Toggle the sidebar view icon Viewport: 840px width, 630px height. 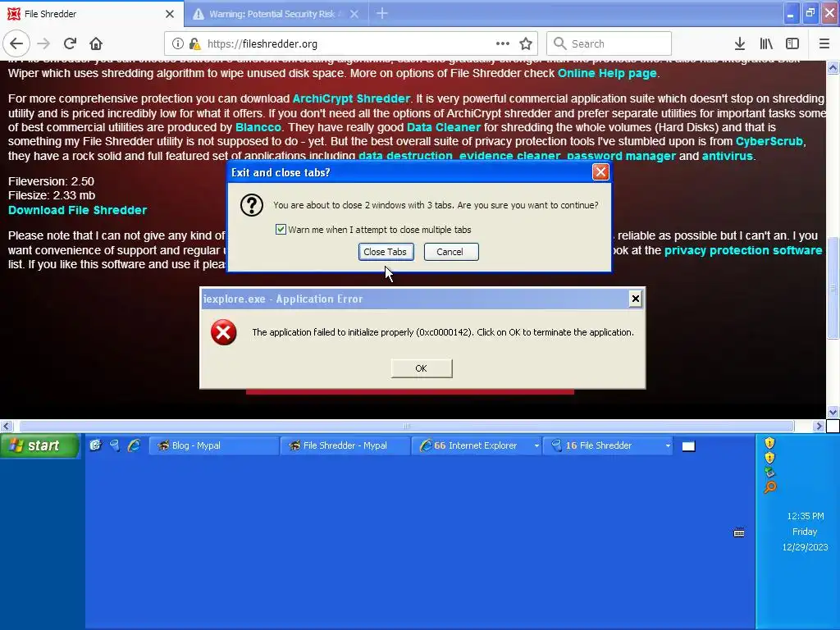point(792,44)
